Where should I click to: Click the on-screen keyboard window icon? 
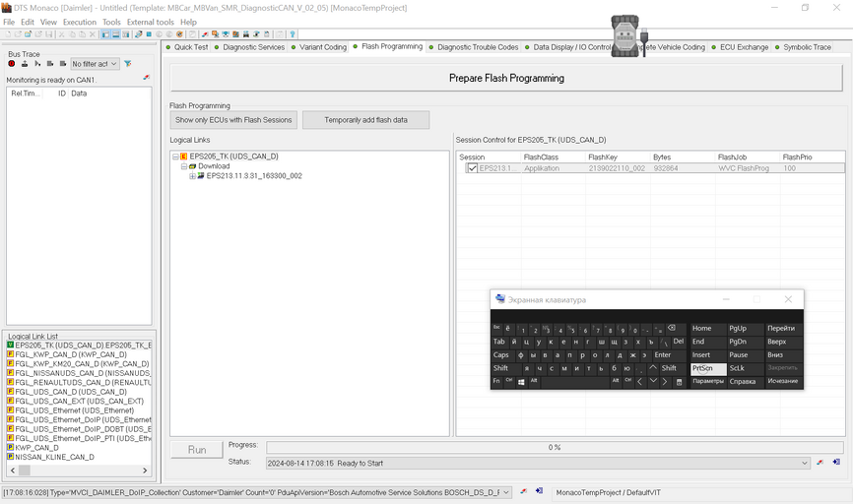pyautogui.click(x=500, y=299)
